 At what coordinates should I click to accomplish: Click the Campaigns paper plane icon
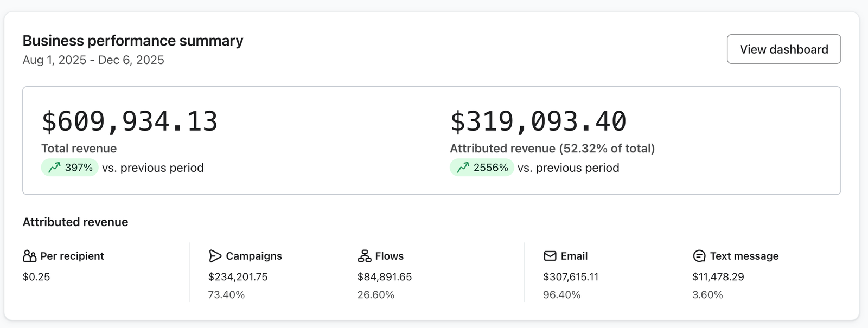[x=215, y=256]
